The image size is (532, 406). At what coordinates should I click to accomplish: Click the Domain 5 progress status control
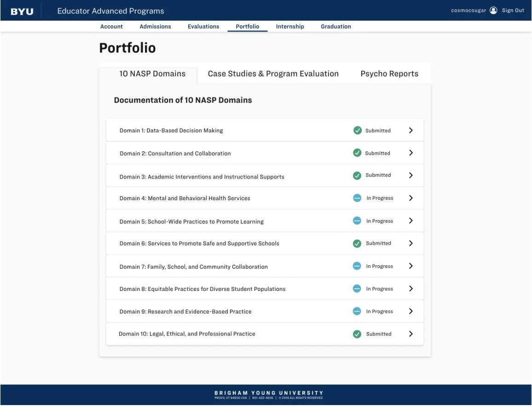click(357, 220)
